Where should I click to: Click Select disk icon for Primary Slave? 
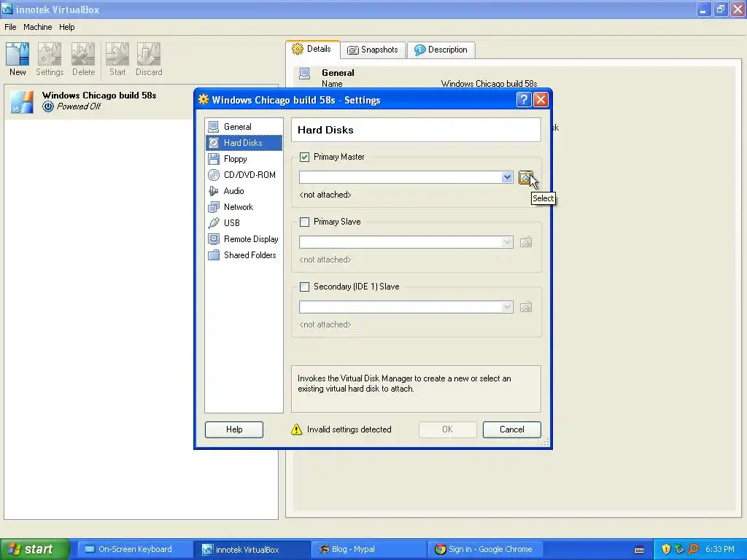click(525, 242)
